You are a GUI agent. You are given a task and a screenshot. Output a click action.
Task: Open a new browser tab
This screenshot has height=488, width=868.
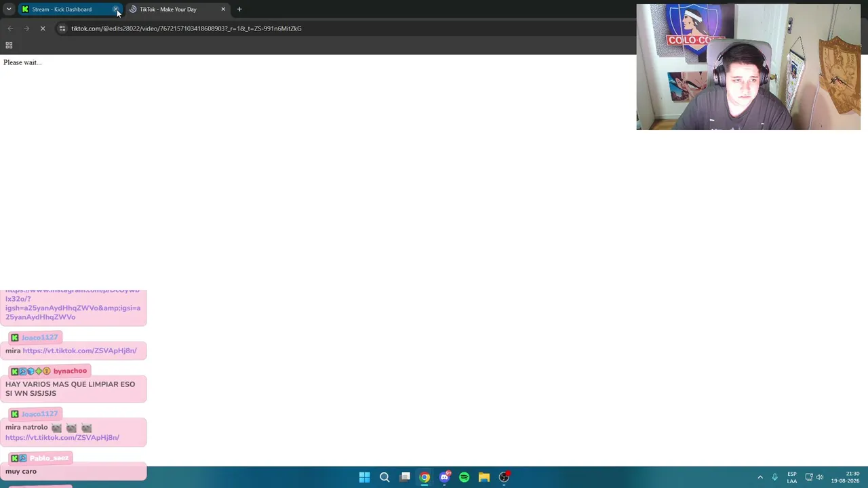click(239, 9)
